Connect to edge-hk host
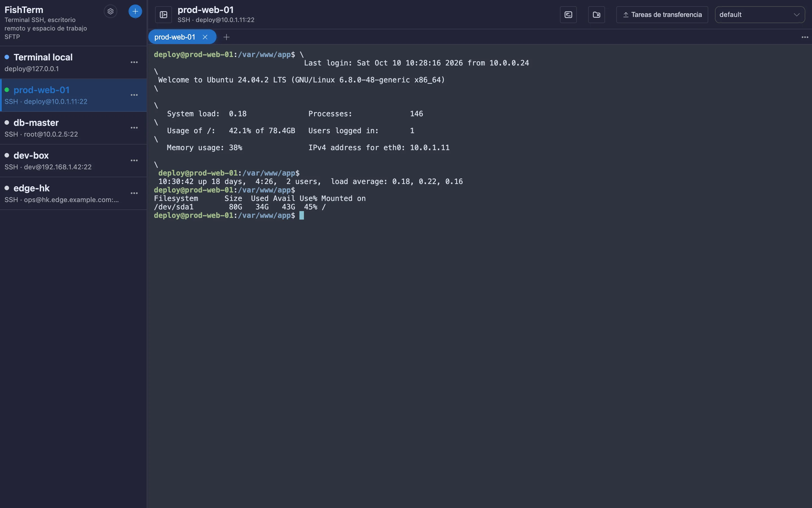Viewport: 812px width, 508px height. 73,193
